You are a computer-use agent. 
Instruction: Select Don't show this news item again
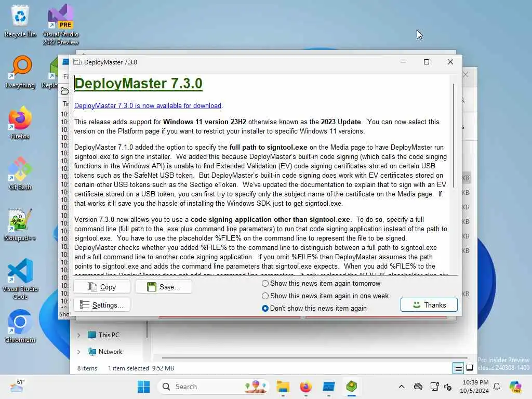[x=314, y=309]
